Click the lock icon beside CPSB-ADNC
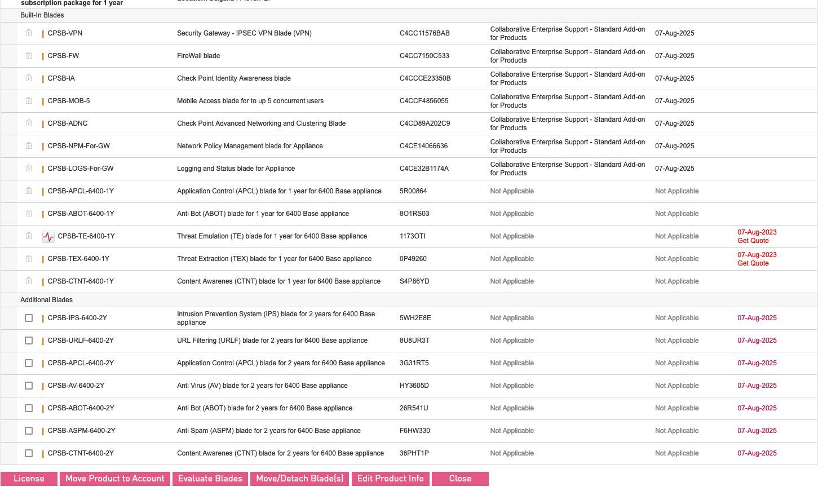The width and height of the screenshot is (827, 504). 29,123
